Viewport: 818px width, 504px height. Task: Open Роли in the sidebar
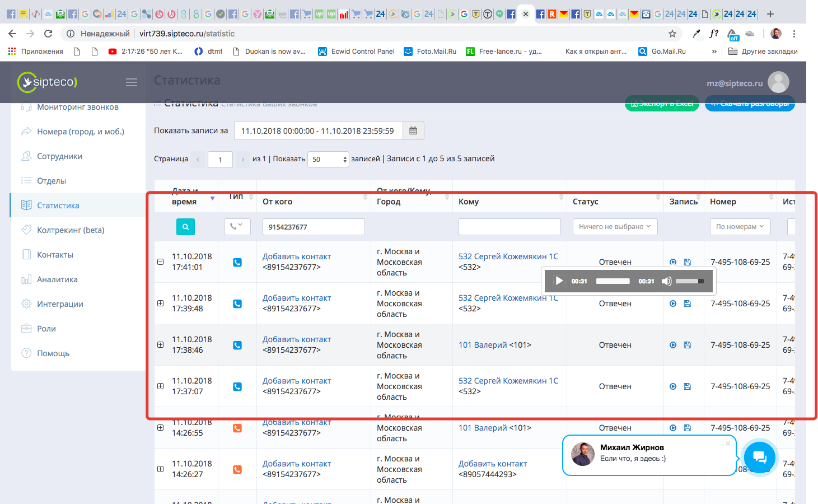(x=46, y=329)
